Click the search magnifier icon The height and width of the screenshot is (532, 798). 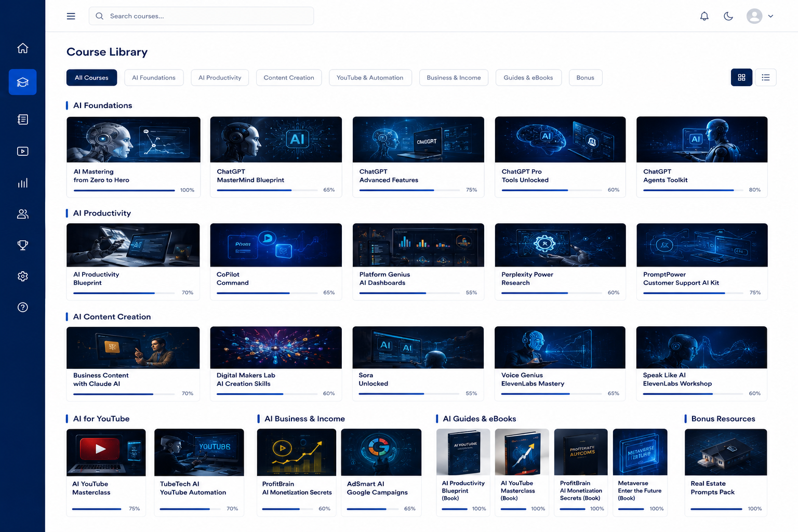[x=99, y=16]
